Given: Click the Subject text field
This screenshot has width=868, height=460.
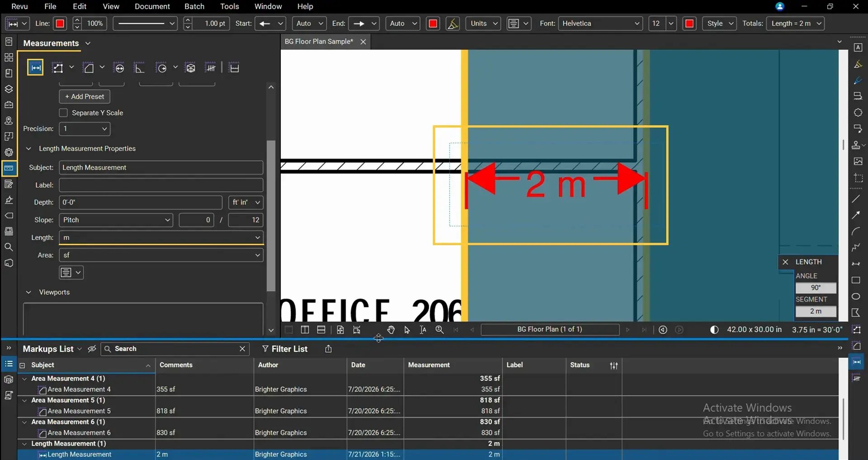Looking at the screenshot, I should 161,167.
